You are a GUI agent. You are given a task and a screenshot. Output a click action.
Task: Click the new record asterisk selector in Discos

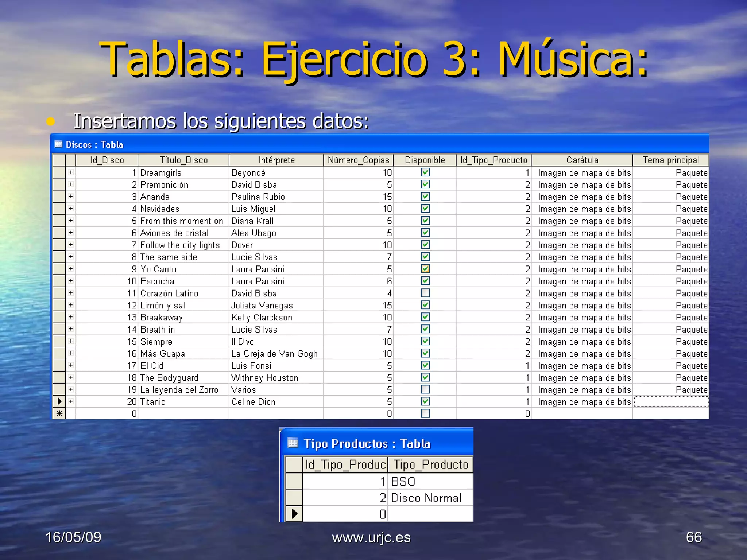59,413
